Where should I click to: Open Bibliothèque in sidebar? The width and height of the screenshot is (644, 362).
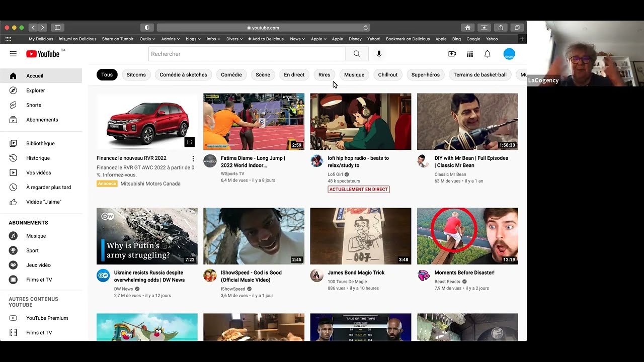pyautogui.click(x=41, y=143)
